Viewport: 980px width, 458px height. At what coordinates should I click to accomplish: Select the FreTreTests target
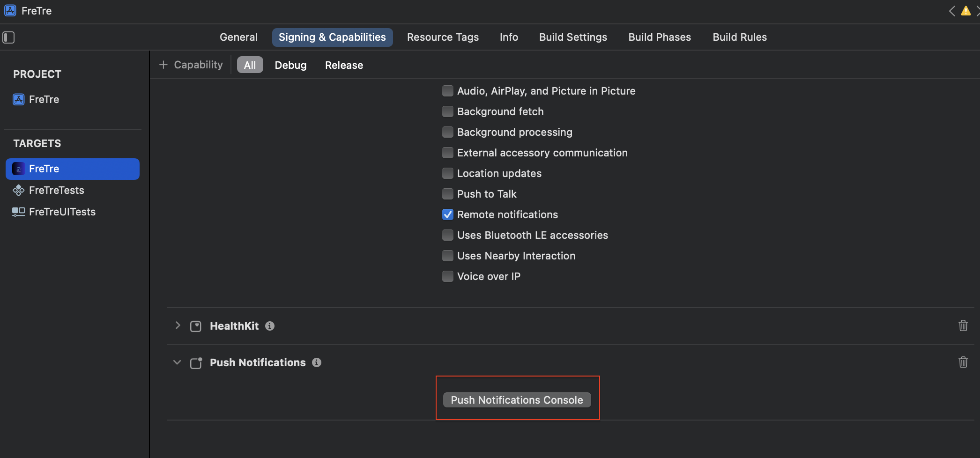pyautogui.click(x=56, y=190)
